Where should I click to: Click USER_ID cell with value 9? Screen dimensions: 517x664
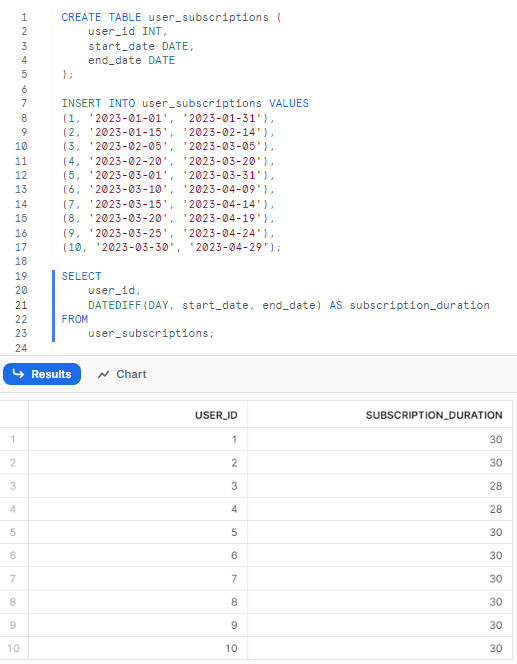[138, 625]
